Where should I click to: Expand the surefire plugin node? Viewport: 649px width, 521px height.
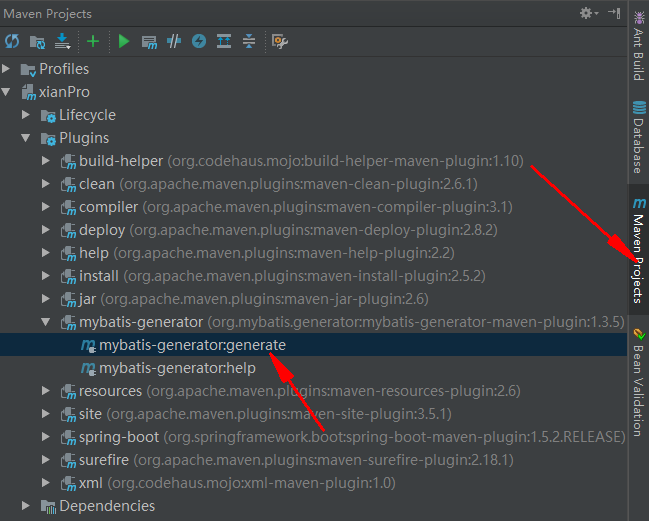(x=46, y=459)
